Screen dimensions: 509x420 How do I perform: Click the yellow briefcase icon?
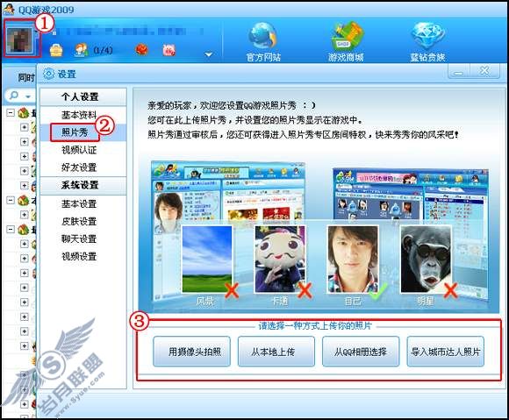tap(56, 50)
